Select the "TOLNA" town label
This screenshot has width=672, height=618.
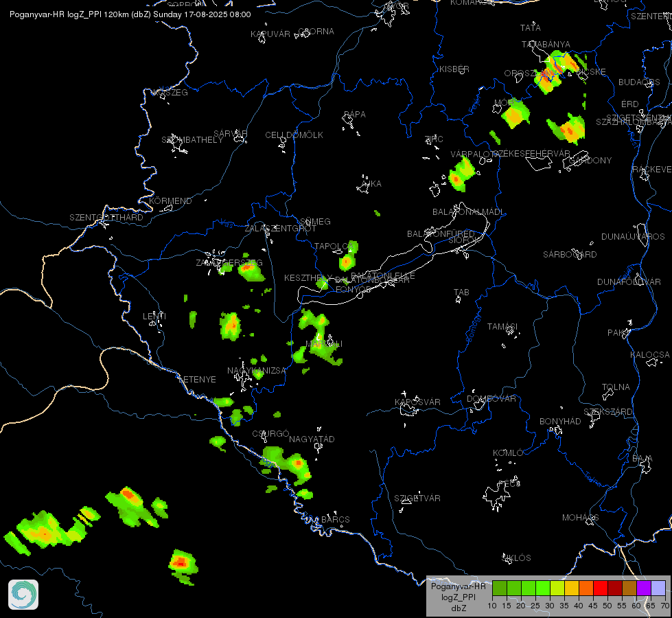(x=616, y=387)
